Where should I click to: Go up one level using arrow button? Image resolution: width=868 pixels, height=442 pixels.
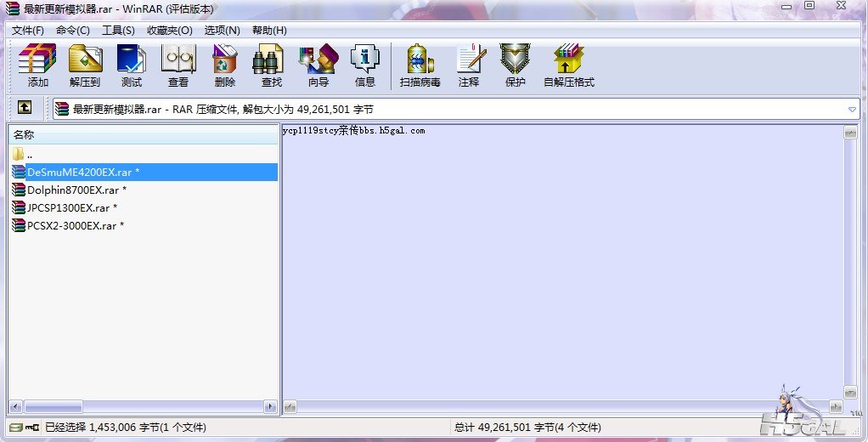pyautogui.click(x=25, y=107)
